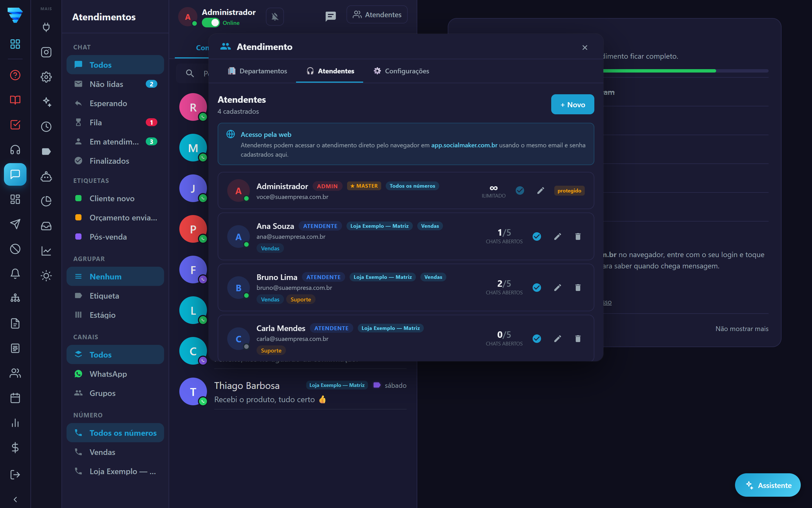Image resolution: width=812 pixels, height=508 pixels.
Task: Click the sun theme icon in the sidebar
Action: click(x=46, y=276)
